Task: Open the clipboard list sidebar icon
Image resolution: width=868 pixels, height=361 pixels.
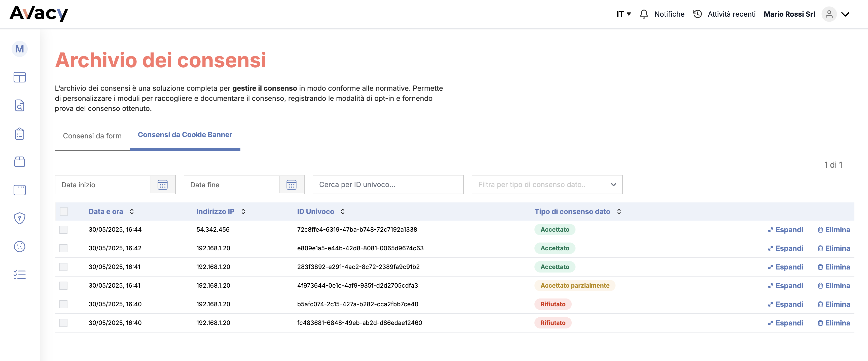Action: [x=20, y=134]
